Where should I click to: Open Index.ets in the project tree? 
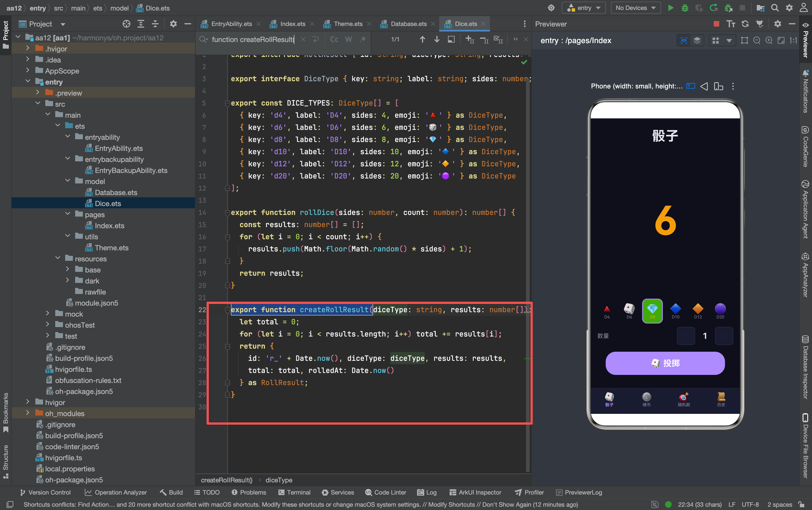point(109,226)
